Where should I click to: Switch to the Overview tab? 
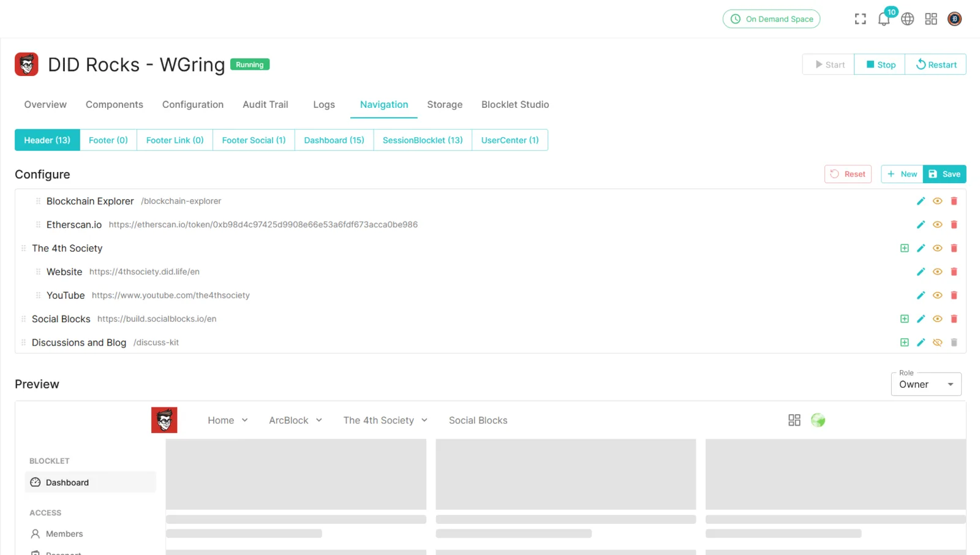pyautogui.click(x=45, y=105)
